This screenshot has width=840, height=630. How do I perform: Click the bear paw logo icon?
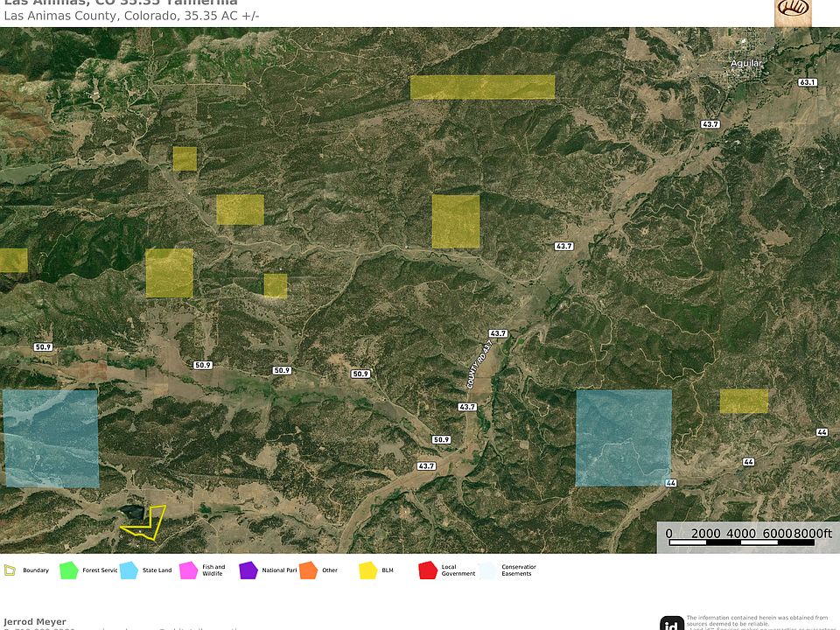click(x=794, y=11)
